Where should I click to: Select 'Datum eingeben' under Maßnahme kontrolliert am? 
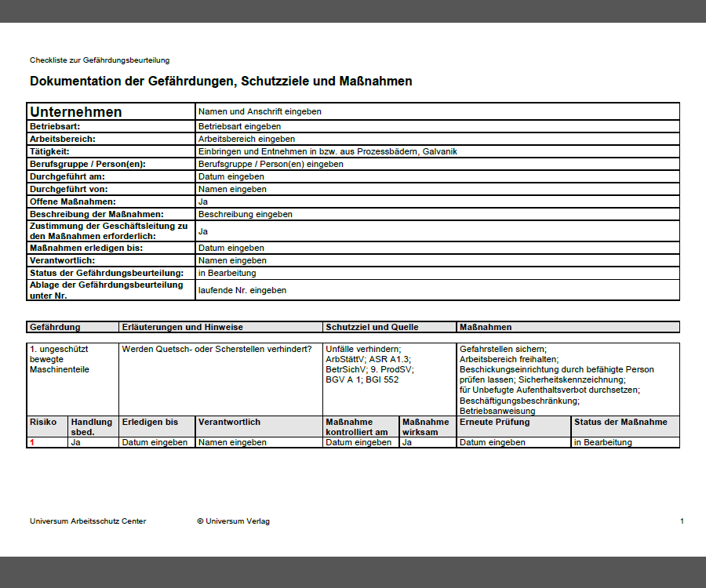pos(358,443)
